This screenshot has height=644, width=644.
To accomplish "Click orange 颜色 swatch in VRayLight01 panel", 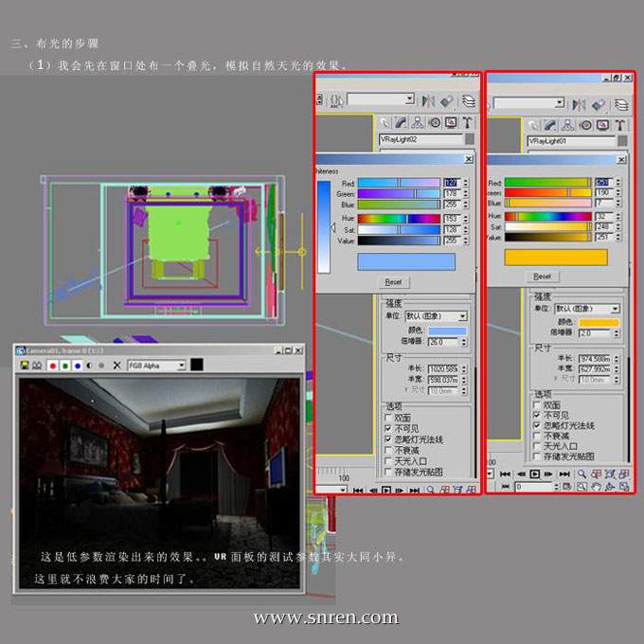I will tap(599, 323).
